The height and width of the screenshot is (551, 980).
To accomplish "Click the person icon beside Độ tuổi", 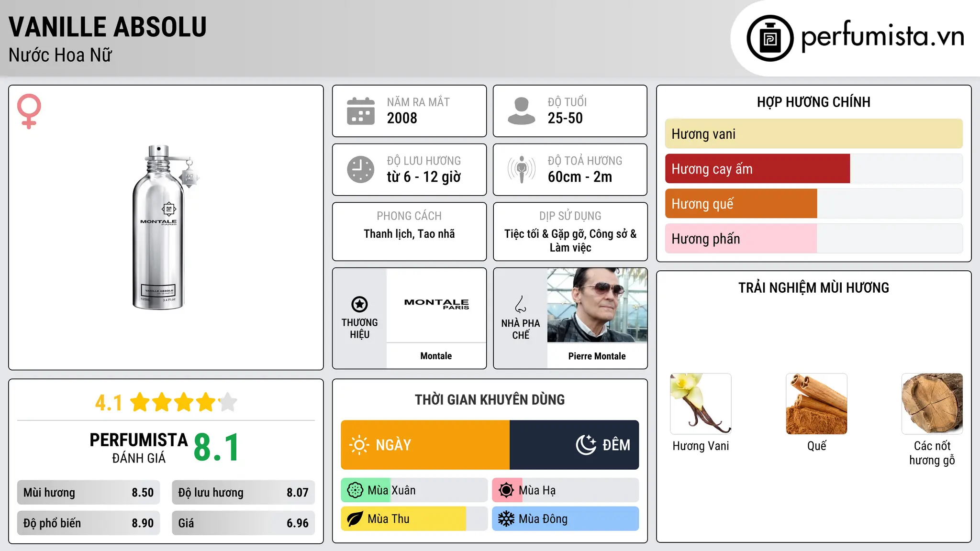I will [x=522, y=111].
